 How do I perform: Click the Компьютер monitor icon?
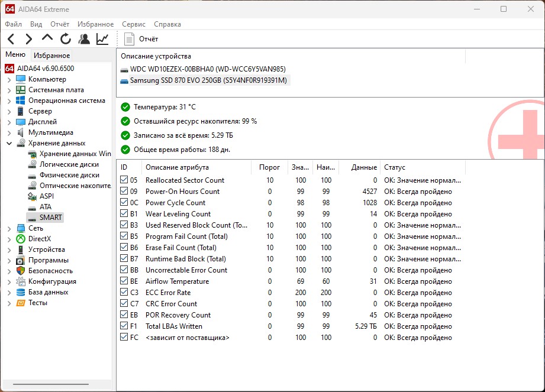[x=21, y=79]
